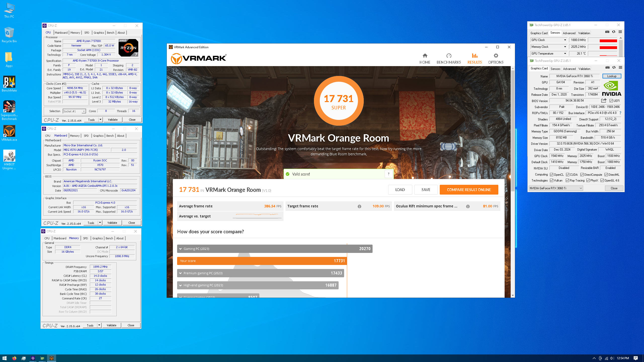Open the Socket #1 selection dropdown in CPU-Z
Viewport: 644px width, 362px height.
tap(74, 111)
